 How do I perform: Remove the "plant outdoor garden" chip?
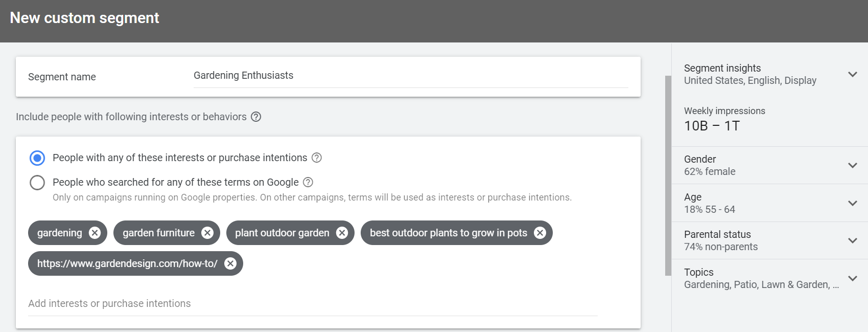342,233
